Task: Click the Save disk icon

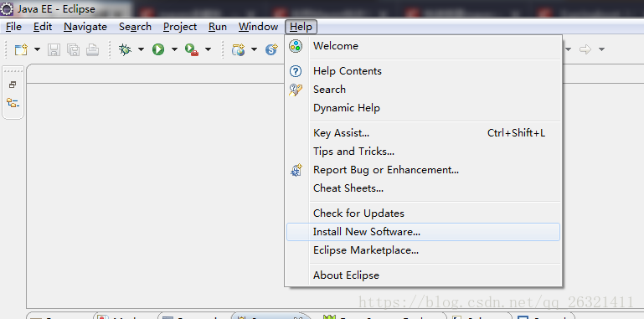Action: [54, 49]
